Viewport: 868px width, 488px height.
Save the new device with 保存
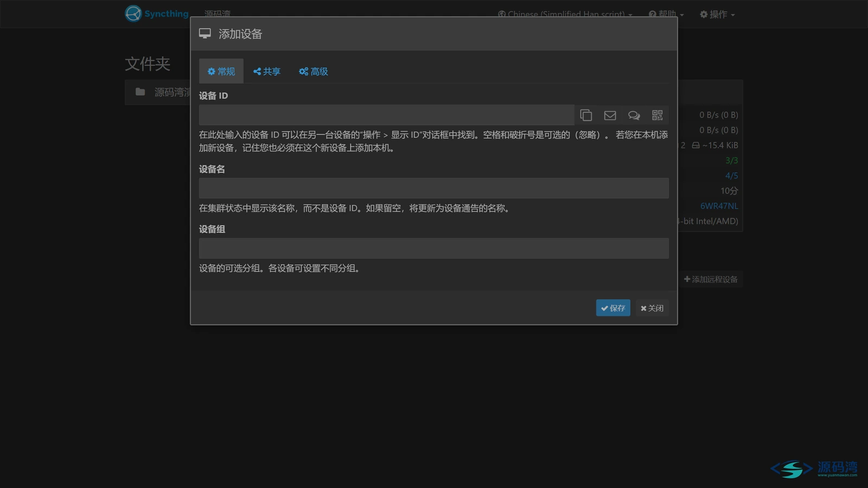613,308
